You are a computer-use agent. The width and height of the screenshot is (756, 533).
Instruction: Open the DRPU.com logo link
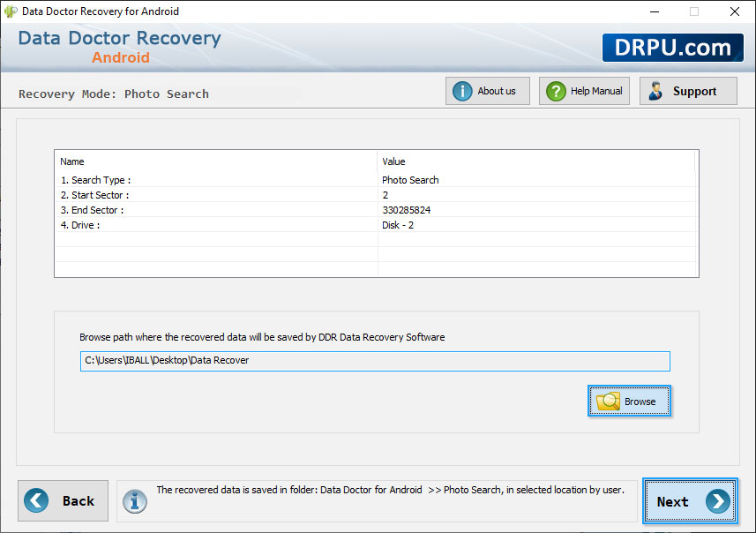tap(672, 48)
